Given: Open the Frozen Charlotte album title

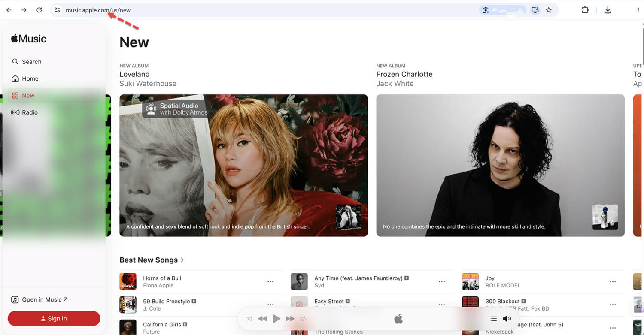Looking at the screenshot, I should pos(404,74).
